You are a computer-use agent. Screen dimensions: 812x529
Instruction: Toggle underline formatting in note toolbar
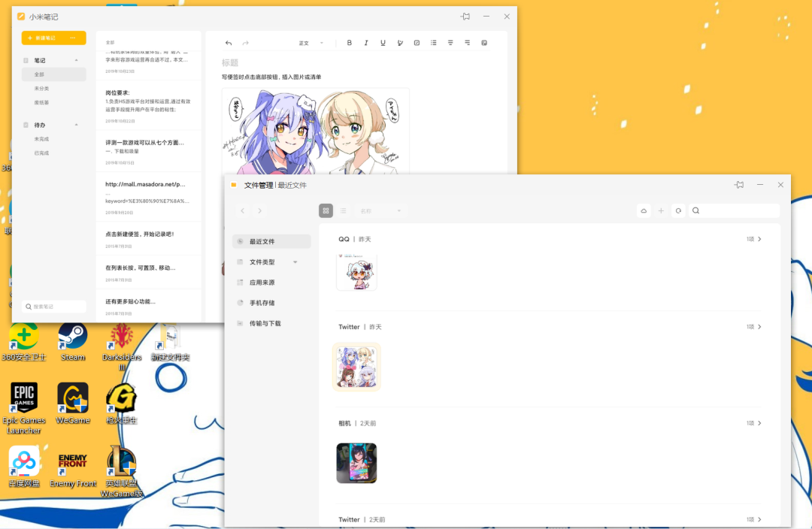click(x=383, y=43)
